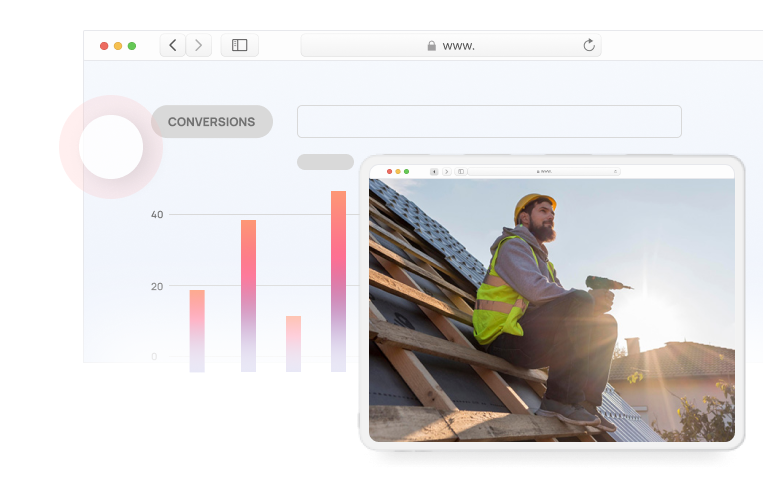Click the back arrow in main browser toolbar
This screenshot has width=763, height=479.
pos(173,45)
